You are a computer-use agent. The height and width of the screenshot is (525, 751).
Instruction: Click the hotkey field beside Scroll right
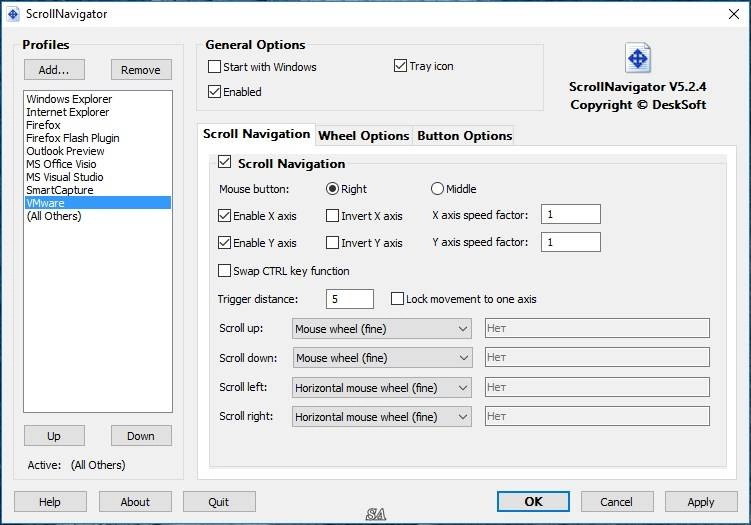(x=597, y=416)
